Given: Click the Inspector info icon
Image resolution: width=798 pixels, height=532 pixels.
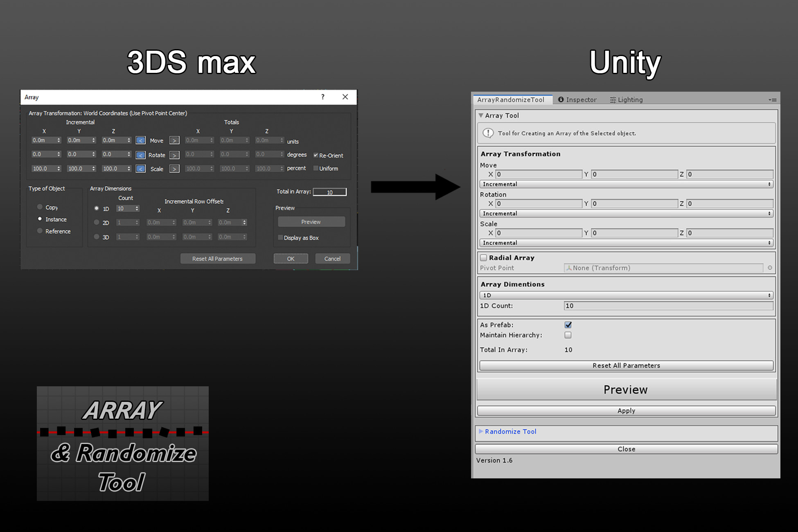Looking at the screenshot, I should [561, 100].
